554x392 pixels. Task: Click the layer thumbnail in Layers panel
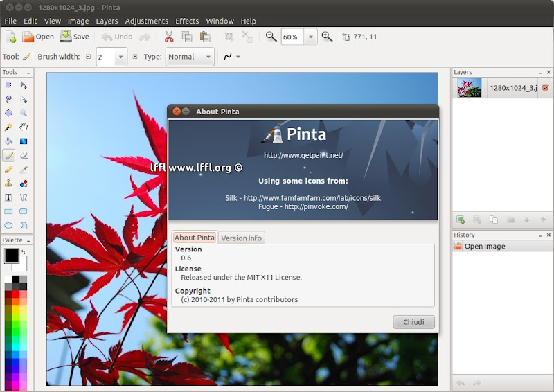coord(470,88)
